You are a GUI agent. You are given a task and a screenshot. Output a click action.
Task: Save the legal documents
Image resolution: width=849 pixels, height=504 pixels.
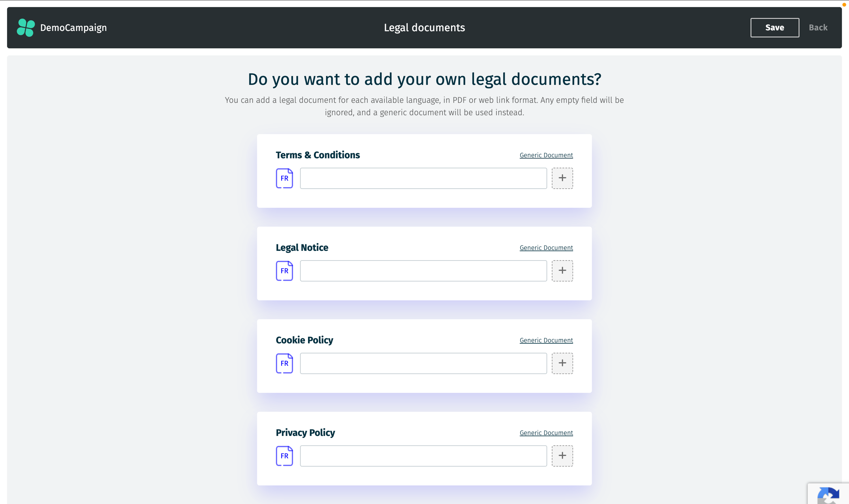775,28
